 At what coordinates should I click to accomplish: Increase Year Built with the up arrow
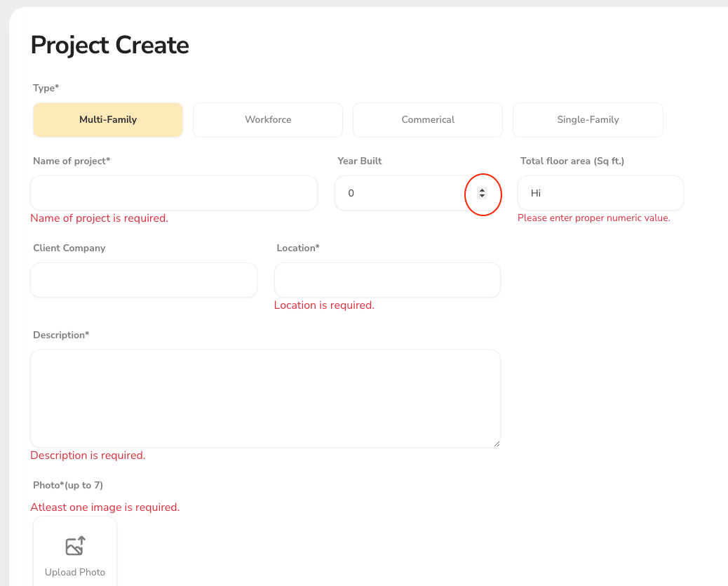pos(482,190)
